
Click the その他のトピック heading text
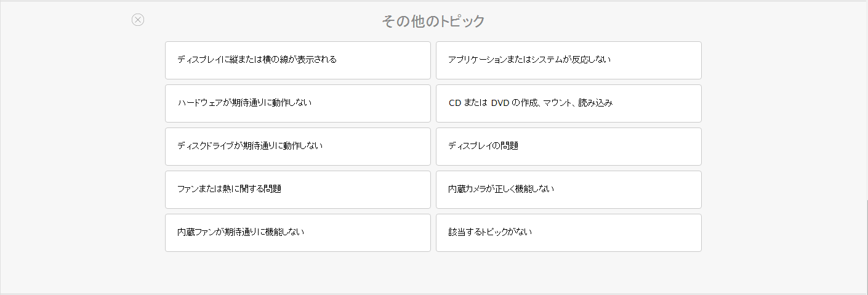433,22
